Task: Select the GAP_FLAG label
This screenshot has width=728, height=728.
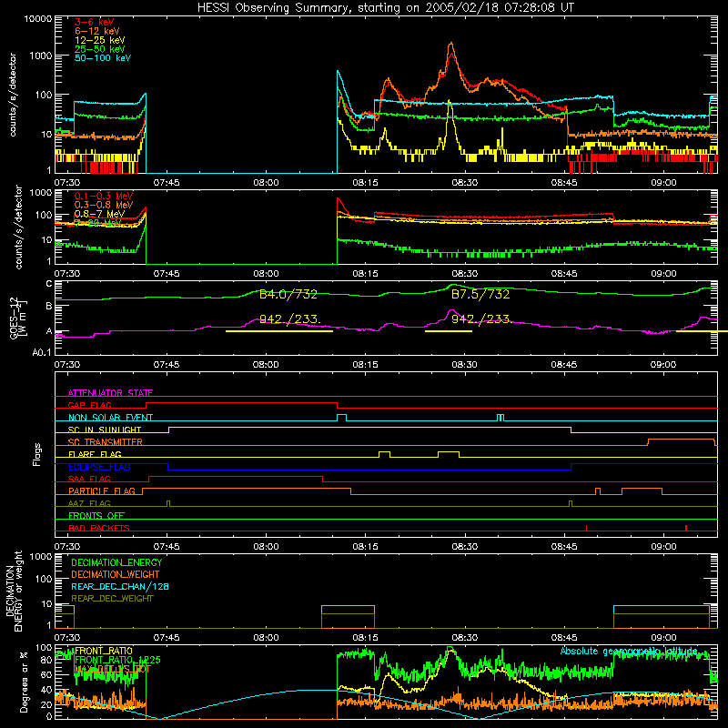Action: (89, 405)
